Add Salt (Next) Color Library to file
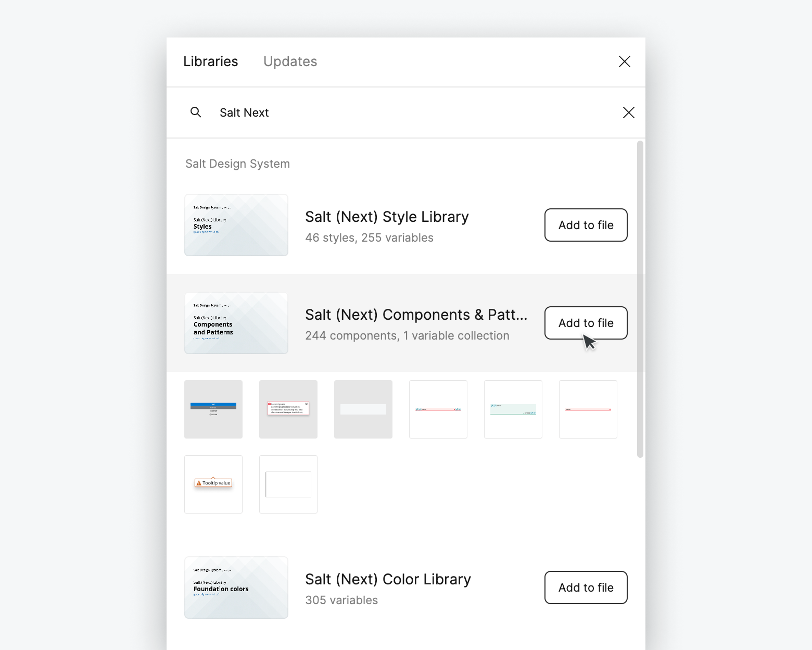The height and width of the screenshot is (650, 812). [586, 587]
